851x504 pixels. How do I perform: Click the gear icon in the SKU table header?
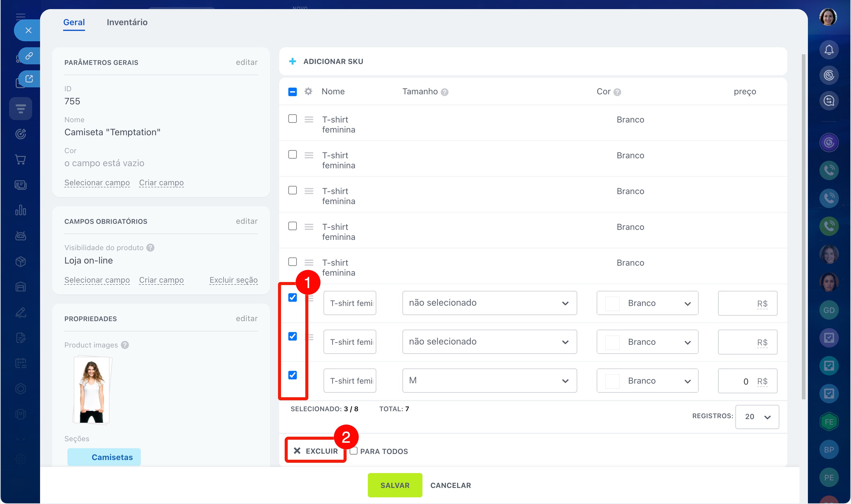pyautogui.click(x=308, y=91)
